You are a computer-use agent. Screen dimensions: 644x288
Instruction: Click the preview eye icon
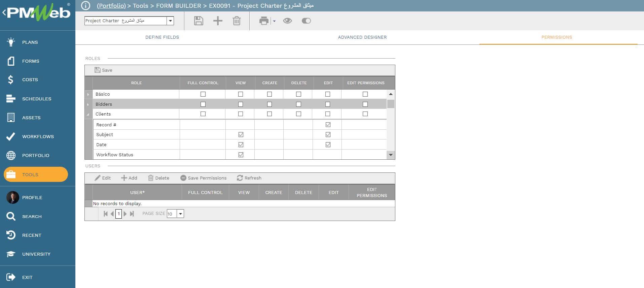coord(287,21)
